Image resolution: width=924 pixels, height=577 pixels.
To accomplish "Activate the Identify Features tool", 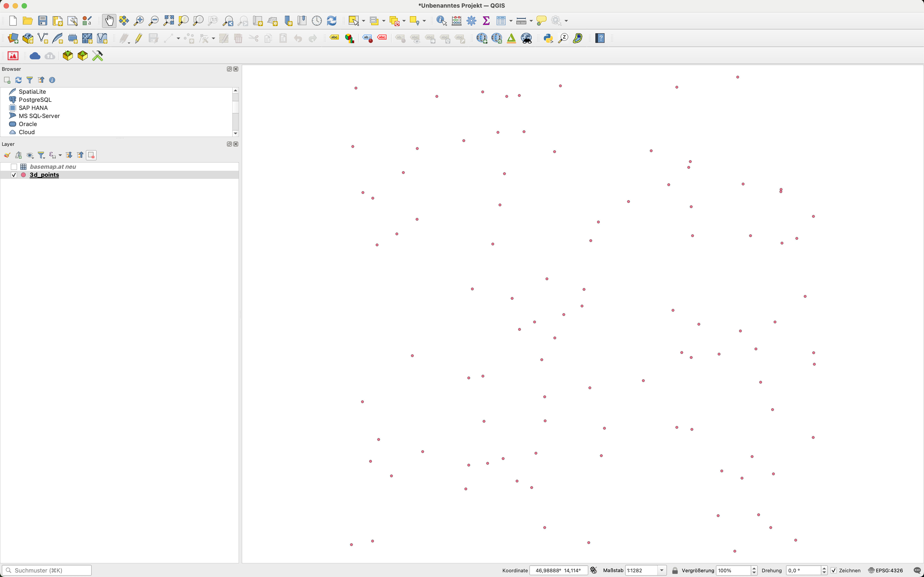I will point(442,21).
